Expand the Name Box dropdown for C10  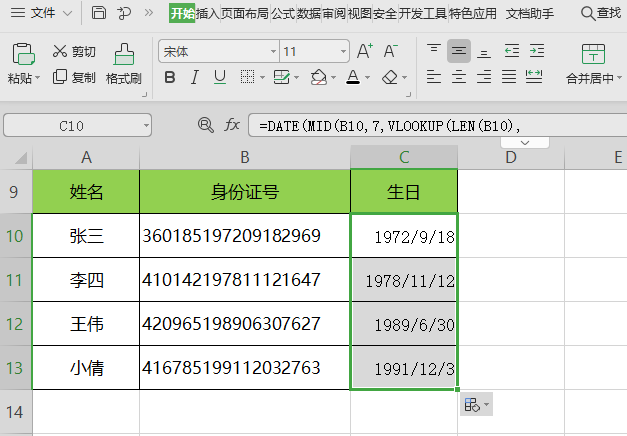[146, 125]
